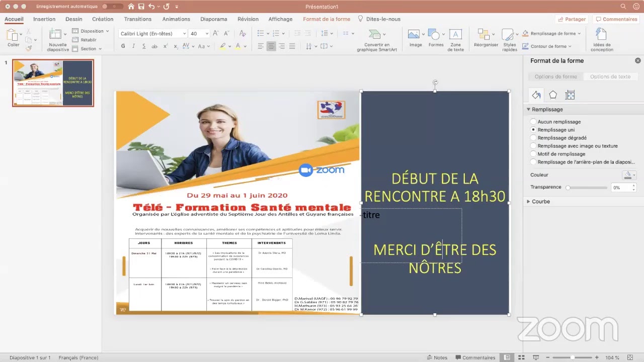Click Convertir en graphique SmartArt
Image resolution: width=644 pixels, height=362 pixels.
tap(377, 40)
